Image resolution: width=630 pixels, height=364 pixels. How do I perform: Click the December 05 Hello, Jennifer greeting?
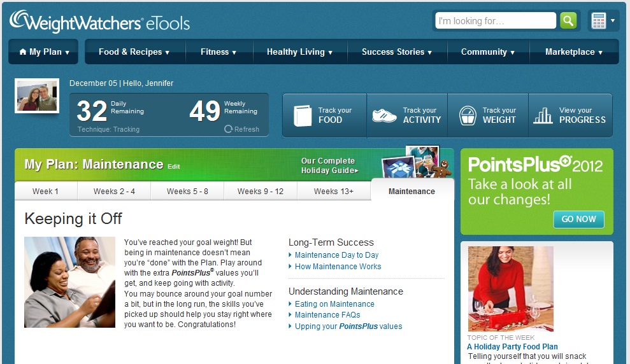click(121, 83)
